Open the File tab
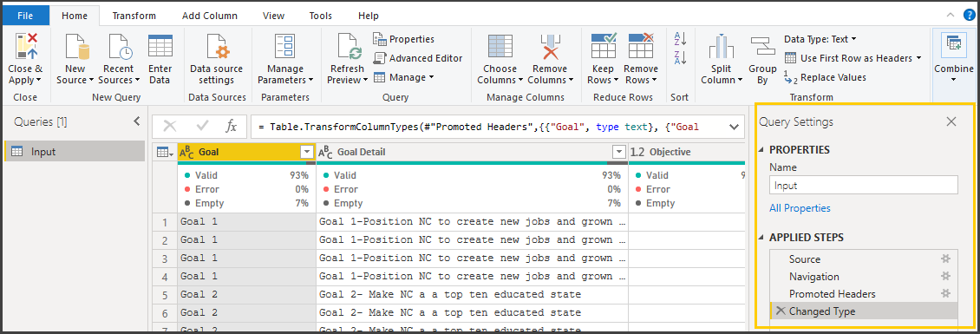This screenshot has height=334, width=980. [25, 16]
